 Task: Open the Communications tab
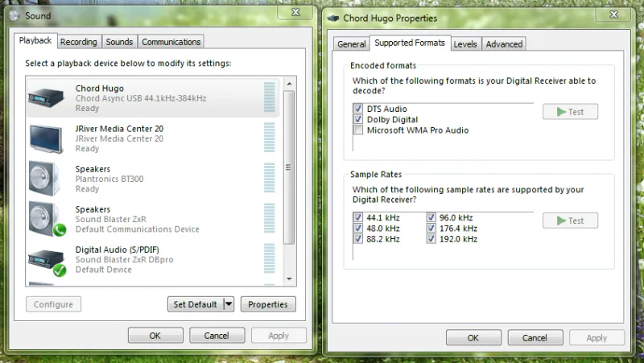[171, 42]
